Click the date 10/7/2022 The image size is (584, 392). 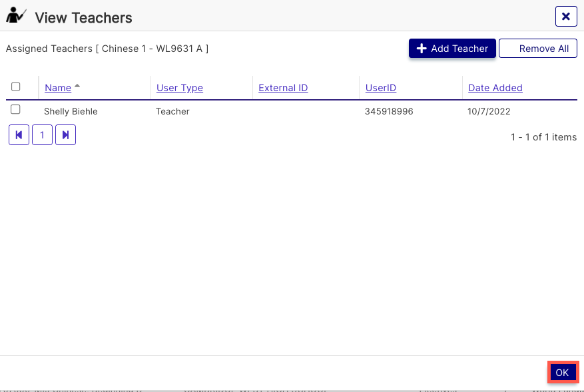[x=489, y=111]
